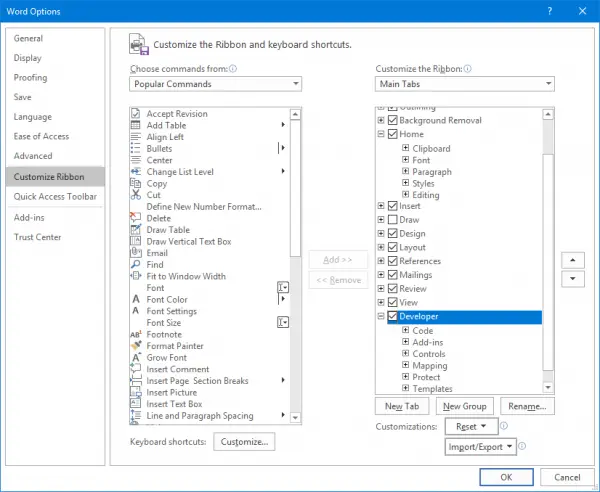Expand the Controls group under Developer
The image size is (600, 492).
[x=406, y=353]
